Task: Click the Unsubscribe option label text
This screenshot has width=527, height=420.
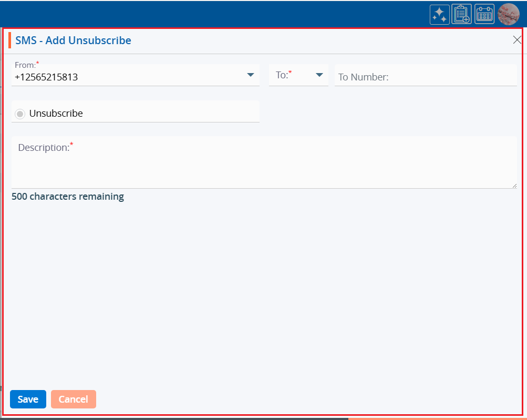Action: 56,114
